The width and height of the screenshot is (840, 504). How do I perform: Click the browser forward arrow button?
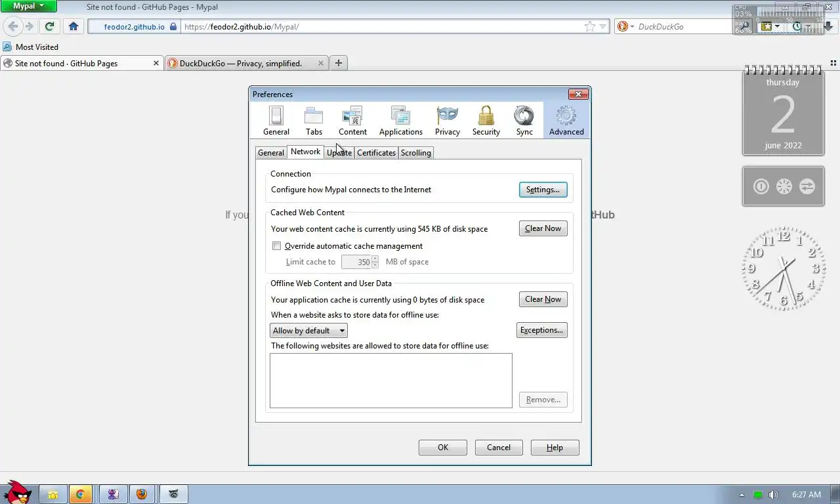[29, 27]
